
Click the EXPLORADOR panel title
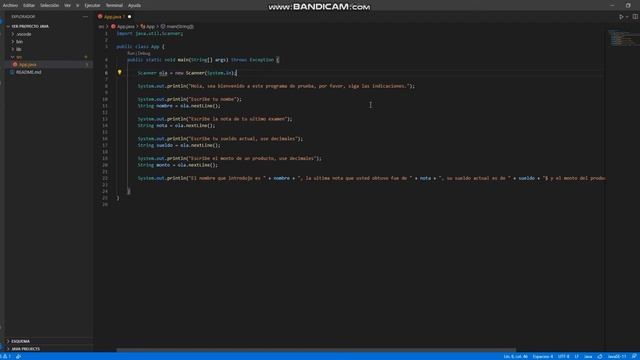[x=23, y=17]
